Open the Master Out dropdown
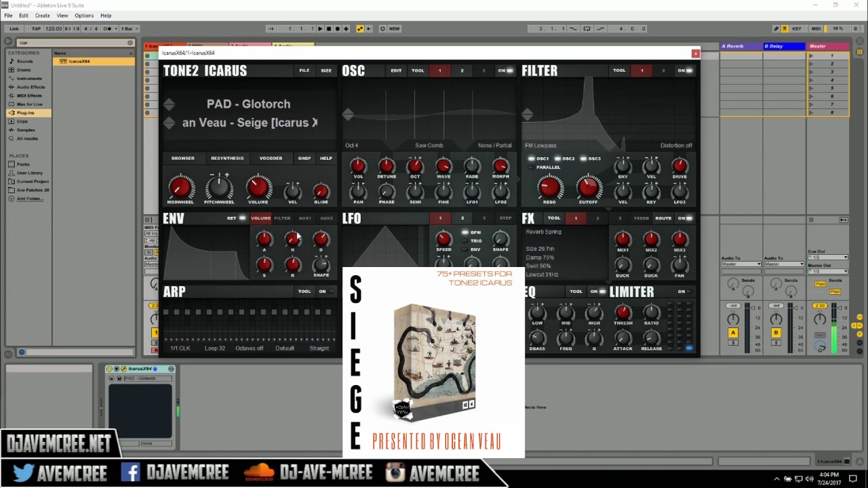 coord(827,271)
